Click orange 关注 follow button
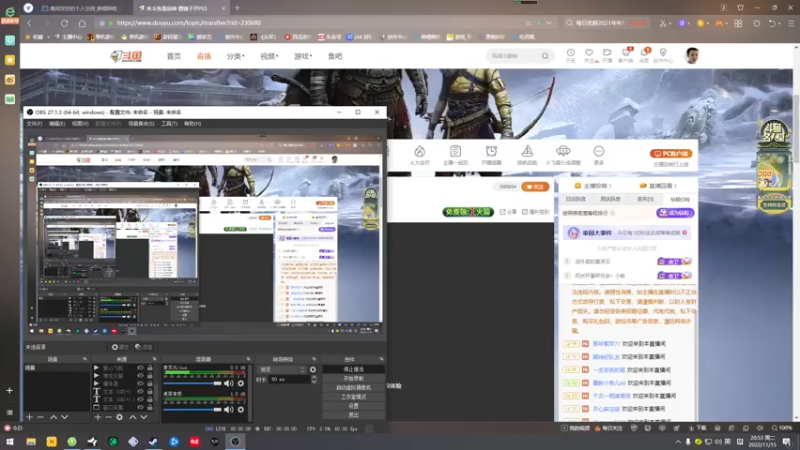800x450 pixels. 535,187
